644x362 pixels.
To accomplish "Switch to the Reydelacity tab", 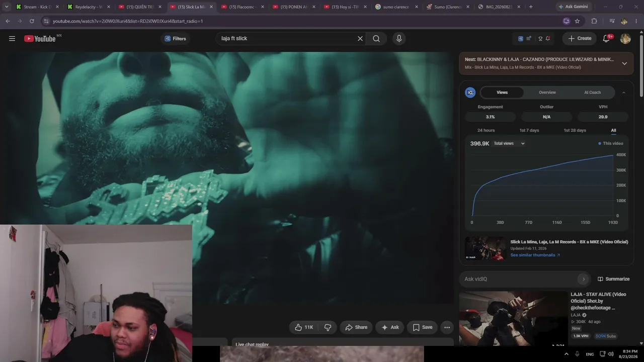I will pyautogui.click(x=88, y=7).
